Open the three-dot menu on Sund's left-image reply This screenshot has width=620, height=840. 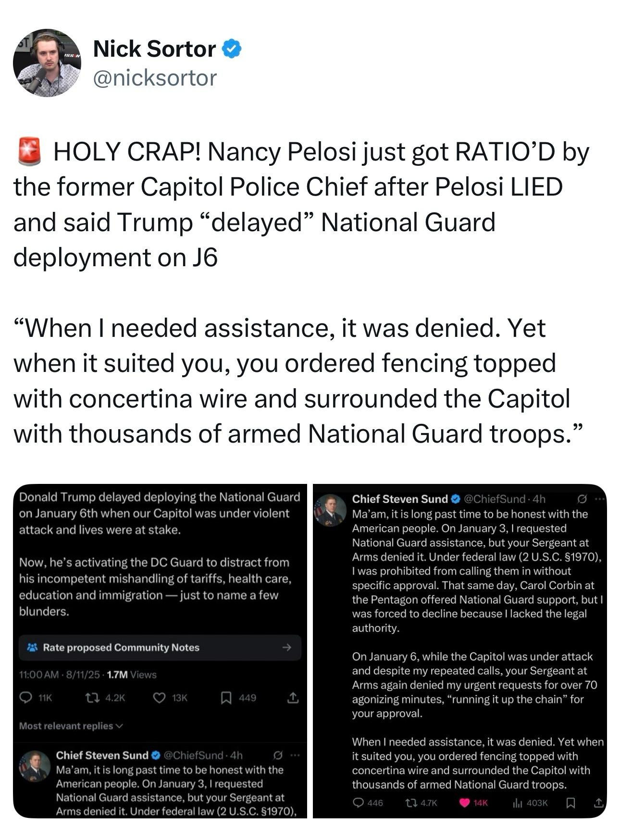click(x=295, y=755)
